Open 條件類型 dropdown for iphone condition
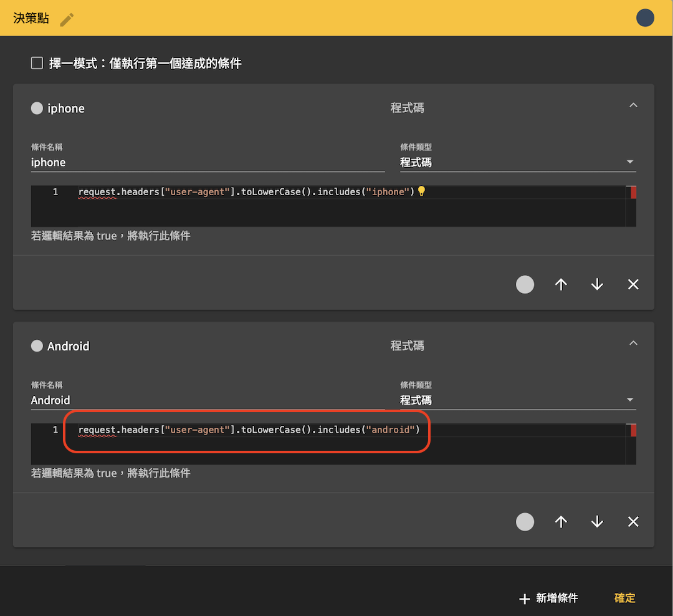This screenshot has width=673, height=616. (518, 162)
